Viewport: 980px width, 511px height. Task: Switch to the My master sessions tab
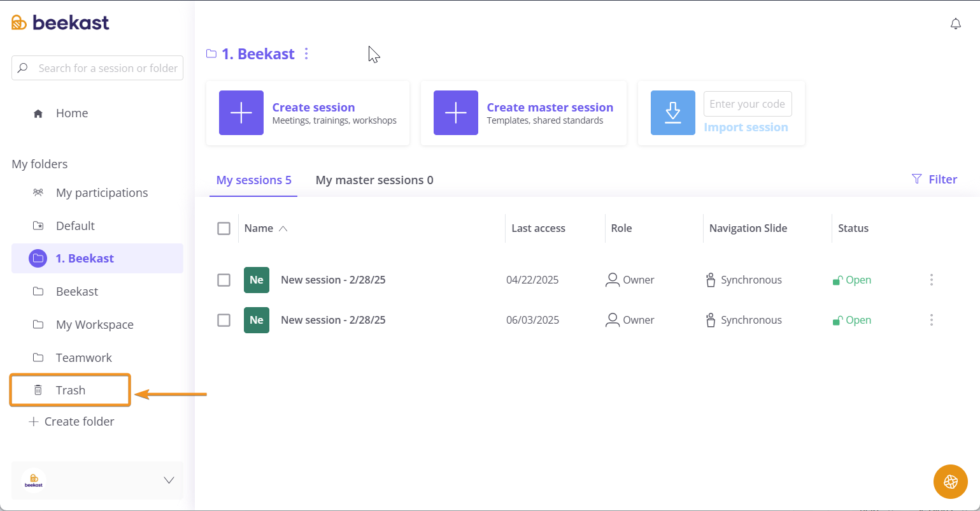click(x=374, y=180)
